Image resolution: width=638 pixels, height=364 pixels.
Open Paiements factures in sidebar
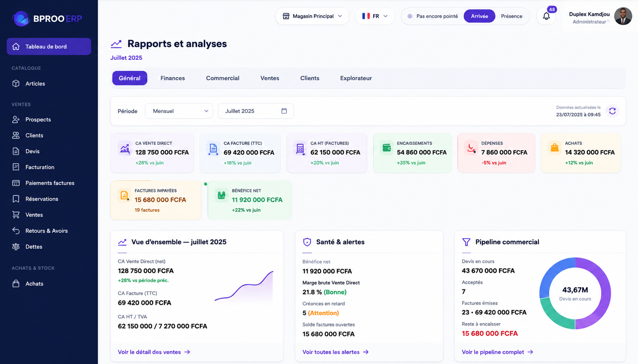[49, 183]
